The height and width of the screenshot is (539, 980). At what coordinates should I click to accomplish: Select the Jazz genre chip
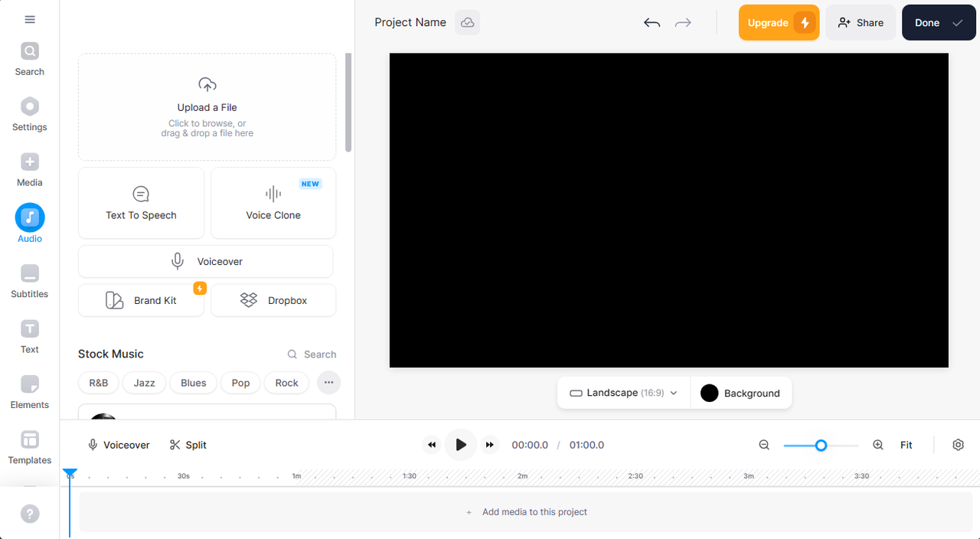click(144, 383)
